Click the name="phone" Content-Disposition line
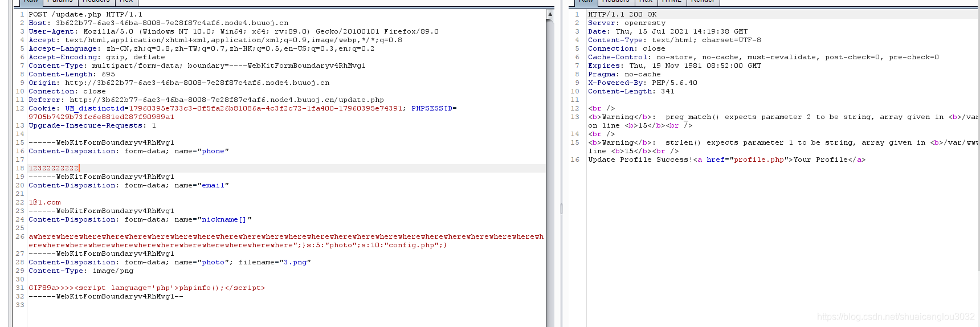This screenshot has height=327, width=980. click(129, 151)
